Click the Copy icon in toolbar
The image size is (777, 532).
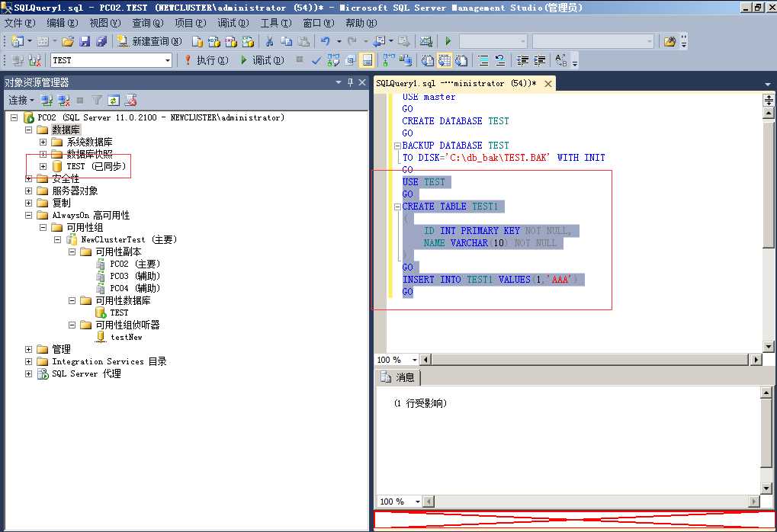click(x=287, y=42)
